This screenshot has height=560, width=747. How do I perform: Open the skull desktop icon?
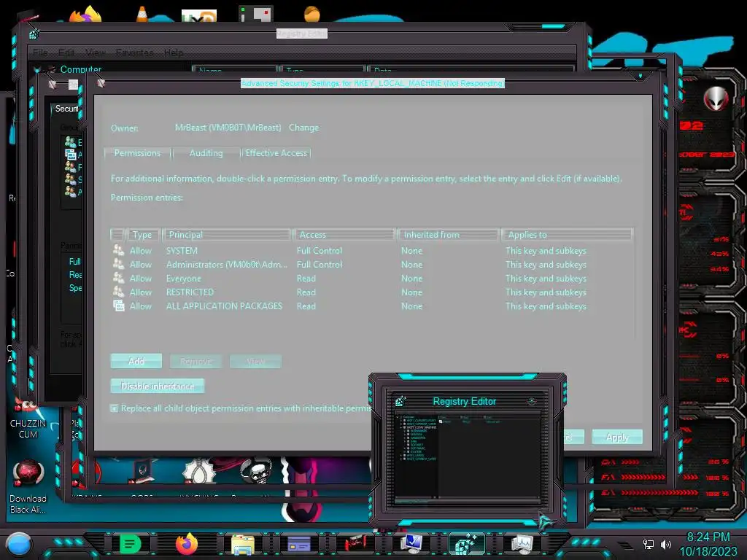256,470
